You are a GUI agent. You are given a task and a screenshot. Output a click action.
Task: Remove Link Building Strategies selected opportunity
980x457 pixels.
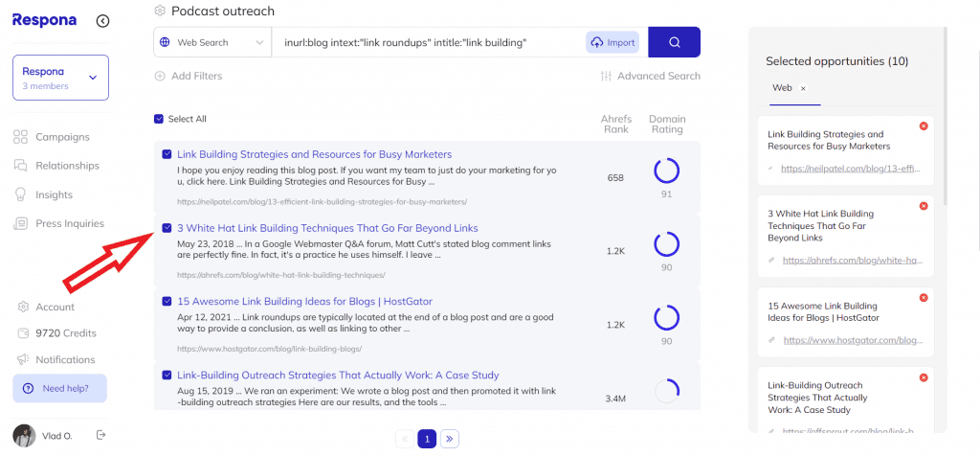pyautogui.click(x=924, y=126)
